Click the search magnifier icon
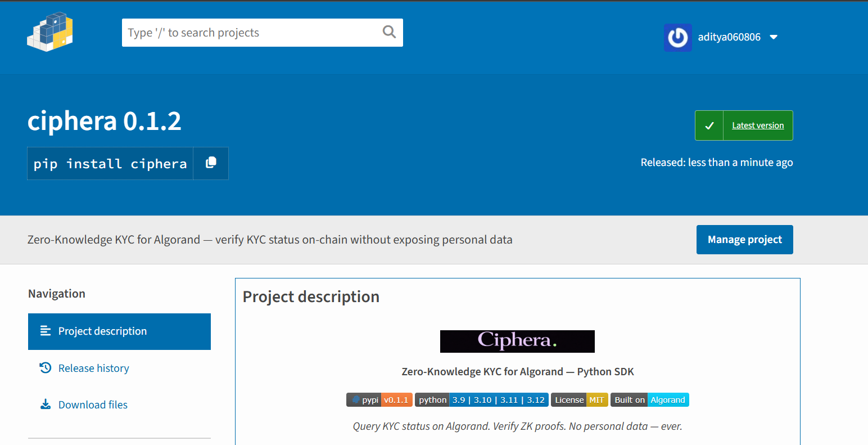The image size is (868, 445). 389,32
